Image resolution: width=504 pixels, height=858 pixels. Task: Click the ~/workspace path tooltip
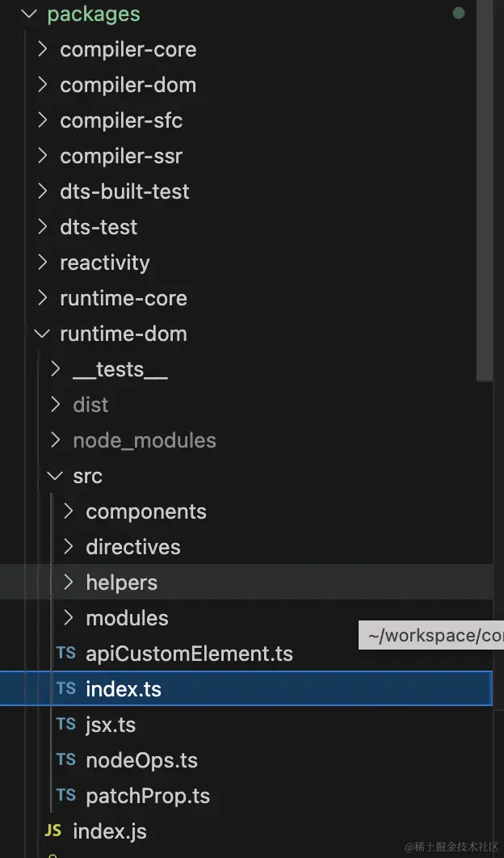[431, 636]
